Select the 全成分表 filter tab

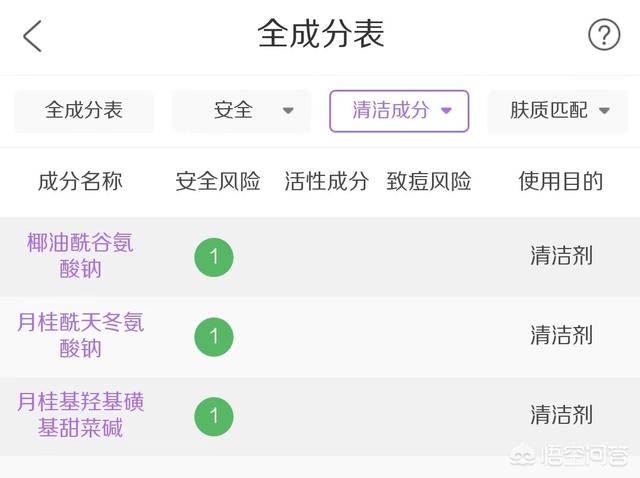[84, 111]
